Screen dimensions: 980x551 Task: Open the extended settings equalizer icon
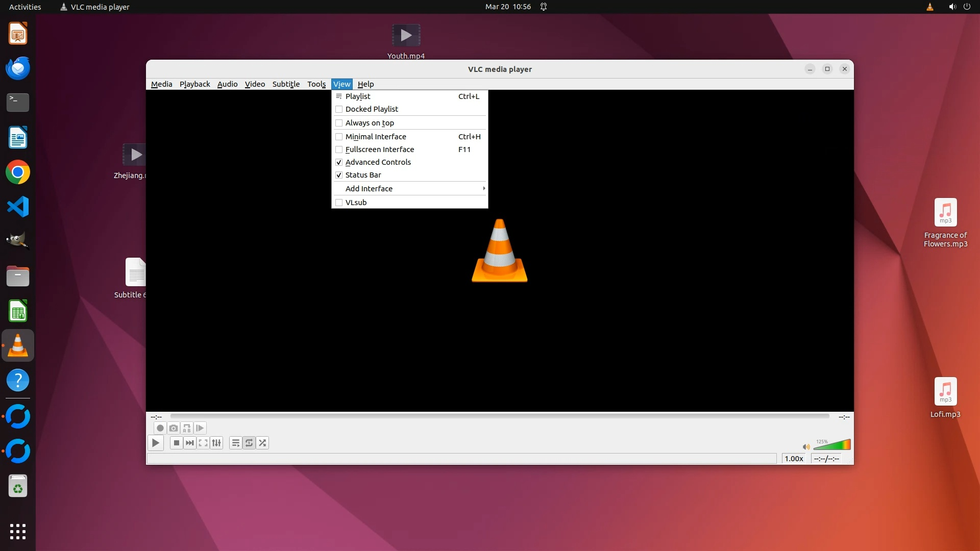pos(216,443)
